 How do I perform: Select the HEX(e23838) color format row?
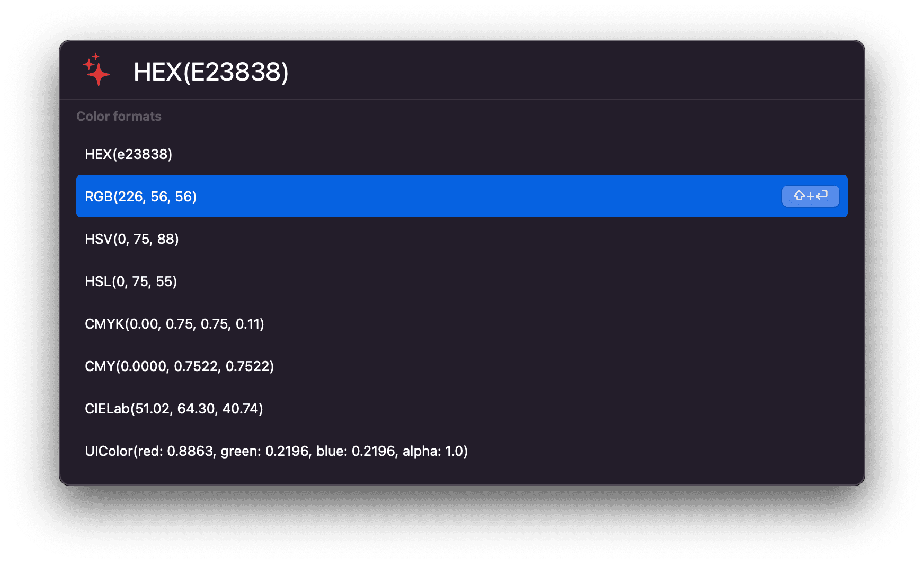click(x=129, y=154)
